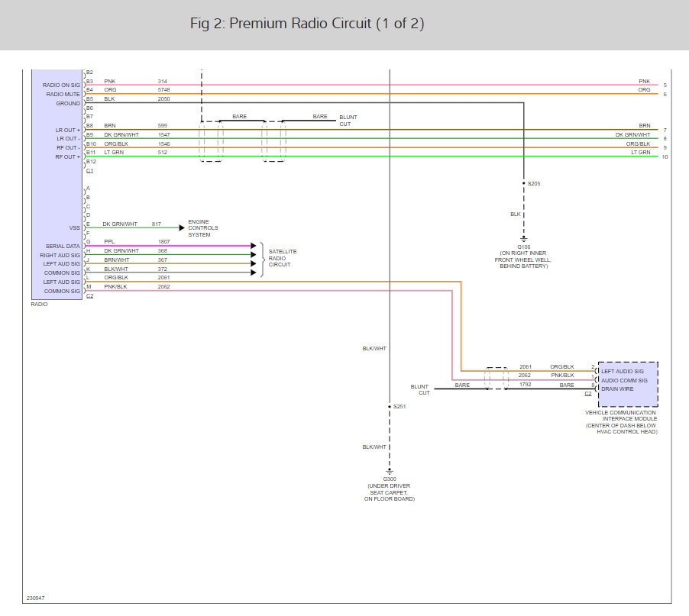Click the 'B3' connector pin label
Viewport: 689px width, 616px height.
click(89, 81)
